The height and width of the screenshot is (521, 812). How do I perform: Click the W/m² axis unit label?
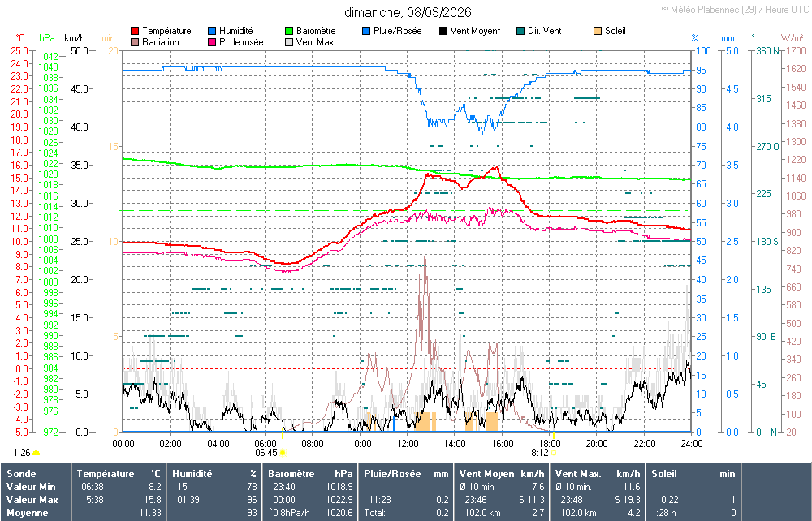click(x=792, y=38)
